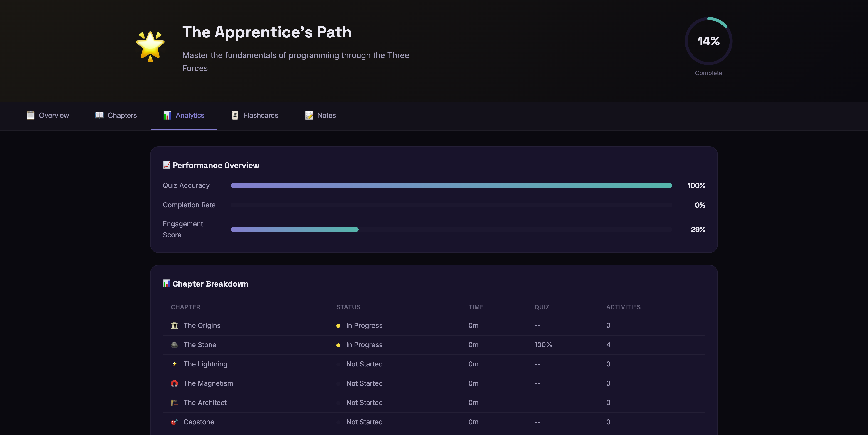The image size is (868, 435).
Task: Click the clipboard icon on the Overview tab
Action: [30, 115]
